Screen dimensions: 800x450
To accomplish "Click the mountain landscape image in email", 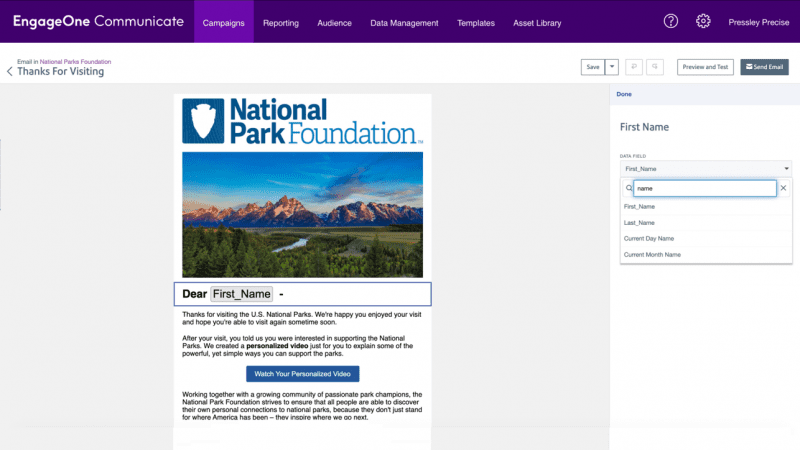I will (303, 215).
